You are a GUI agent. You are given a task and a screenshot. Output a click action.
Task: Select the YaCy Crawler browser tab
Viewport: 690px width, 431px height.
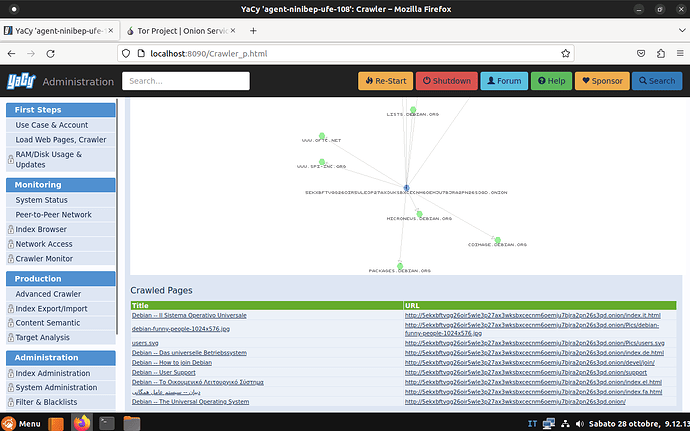pyautogui.click(x=59, y=31)
